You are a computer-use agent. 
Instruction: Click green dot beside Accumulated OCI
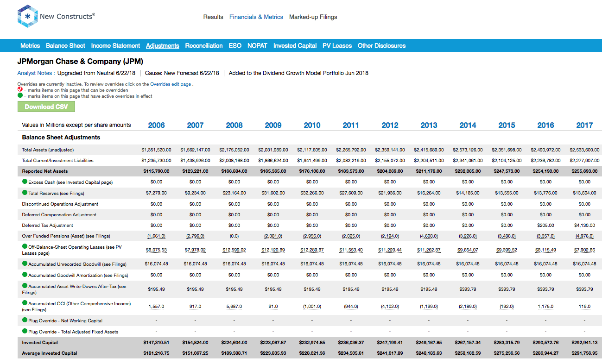click(25, 303)
